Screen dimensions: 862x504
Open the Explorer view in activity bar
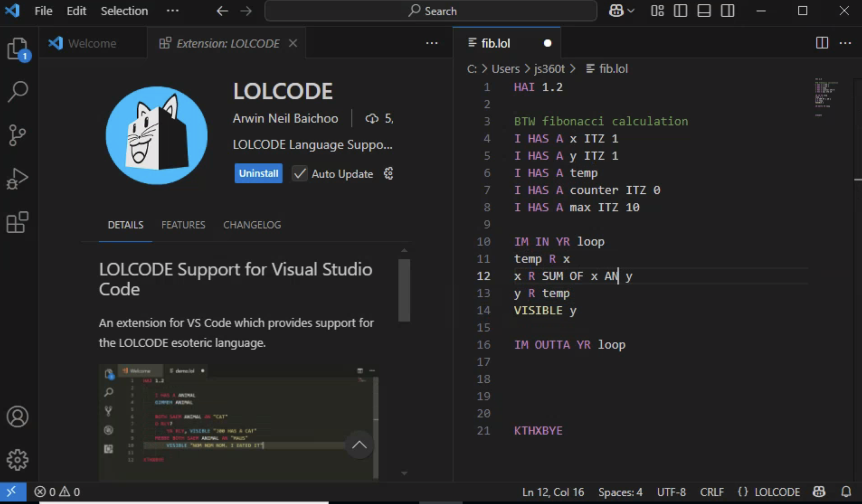pos(17,49)
